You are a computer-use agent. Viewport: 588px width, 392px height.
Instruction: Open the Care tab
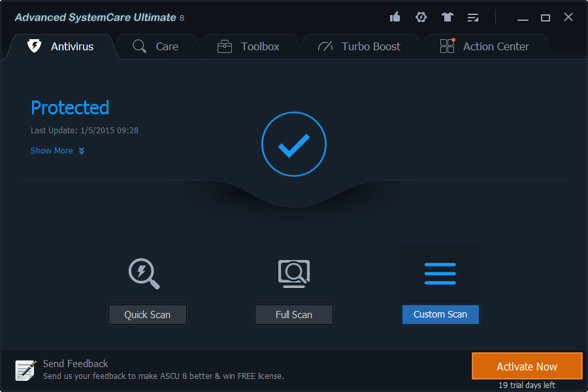157,46
